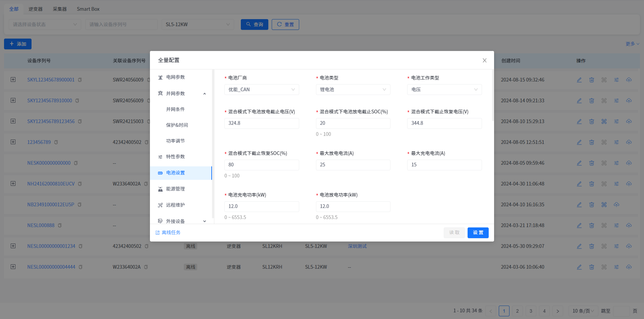644x319 pixels.
Task: Click delete trash icon for SKY12345678910000 row
Action: click(592, 101)
